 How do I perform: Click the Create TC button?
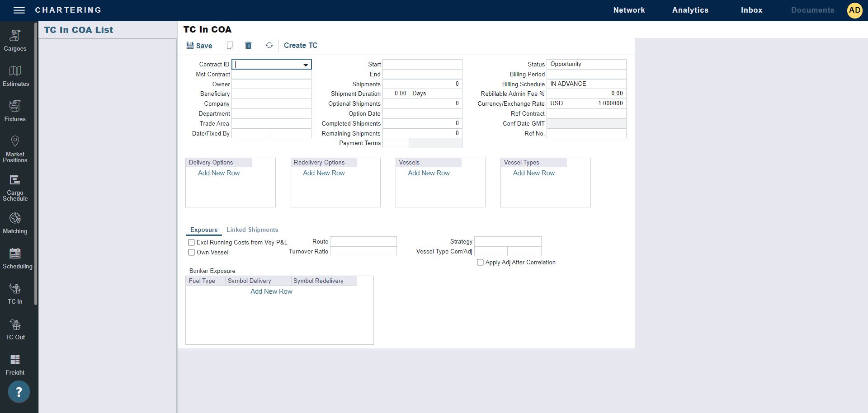(x=300, y=45)
